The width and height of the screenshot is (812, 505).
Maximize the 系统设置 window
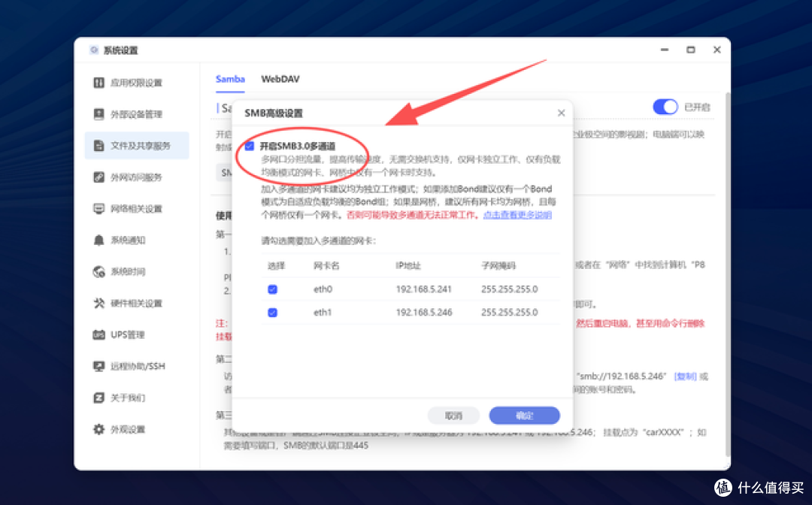click(x=690, y=50)
